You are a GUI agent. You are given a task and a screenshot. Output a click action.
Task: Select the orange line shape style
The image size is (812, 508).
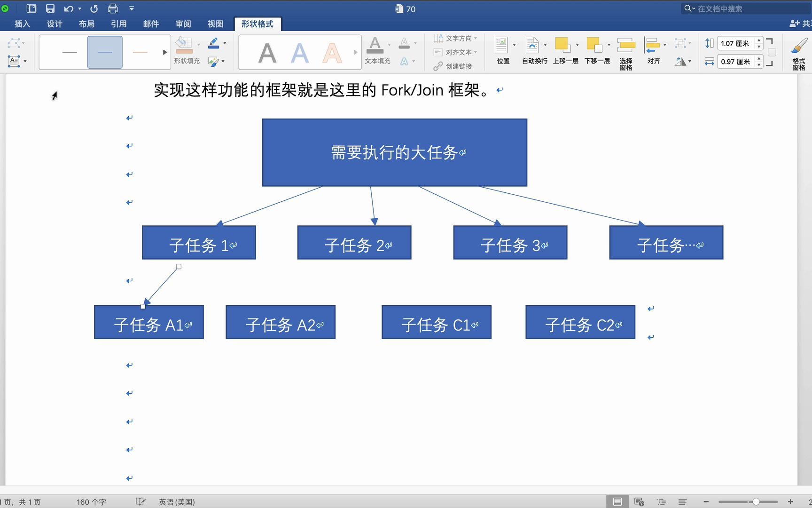click(140, 52)
